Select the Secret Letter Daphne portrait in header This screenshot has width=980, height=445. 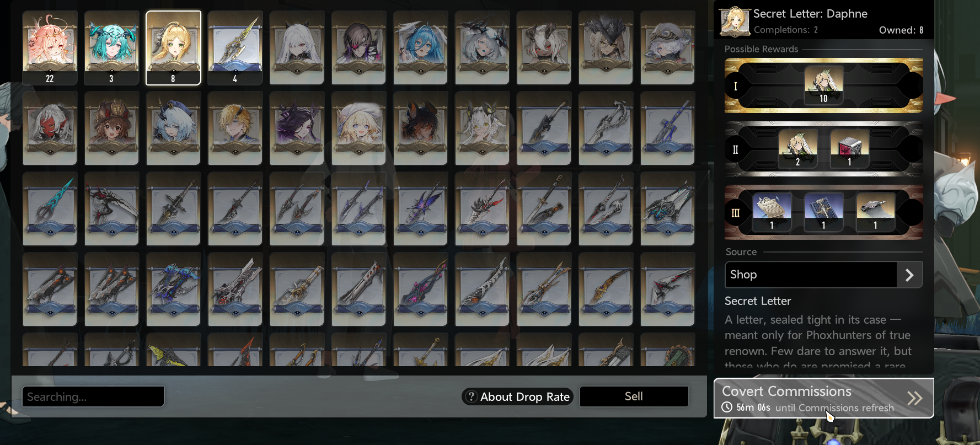735,22
